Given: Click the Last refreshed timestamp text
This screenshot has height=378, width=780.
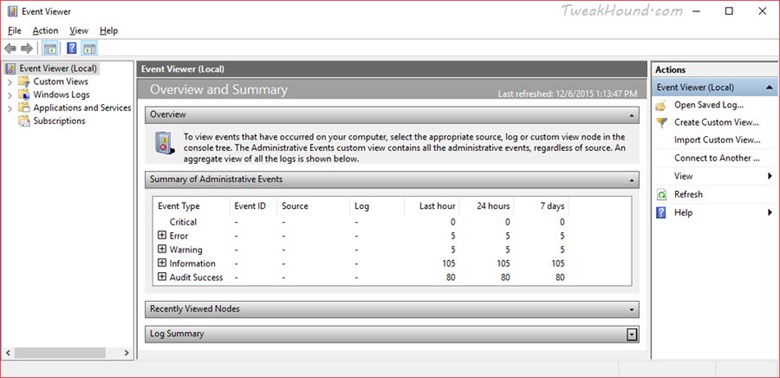Looking at the screenshot, I should [x=567, y=94].
